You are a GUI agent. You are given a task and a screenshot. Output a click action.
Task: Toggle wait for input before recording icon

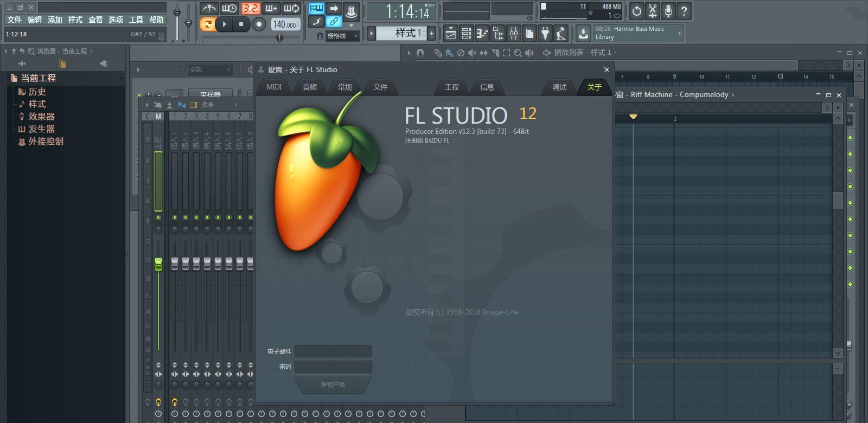[229, 8]
